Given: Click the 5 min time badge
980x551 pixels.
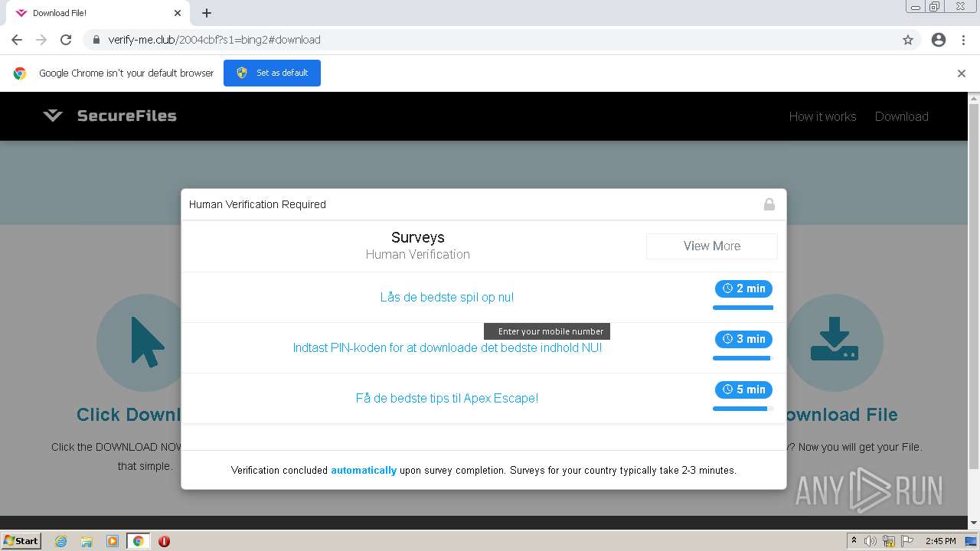Looking at the screenshot, I should coord(743,390).
